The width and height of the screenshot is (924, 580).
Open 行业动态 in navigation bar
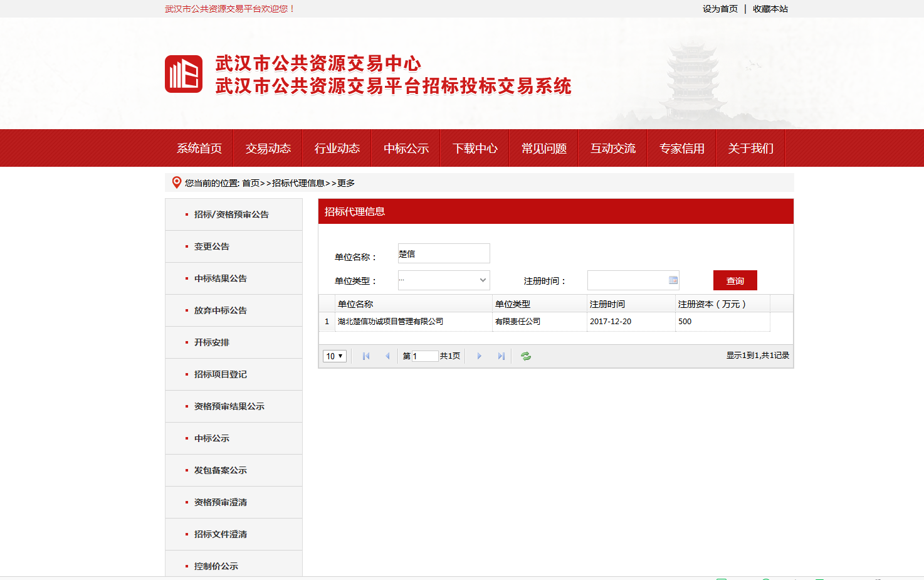pyautogui.click(x=337, y=149)
